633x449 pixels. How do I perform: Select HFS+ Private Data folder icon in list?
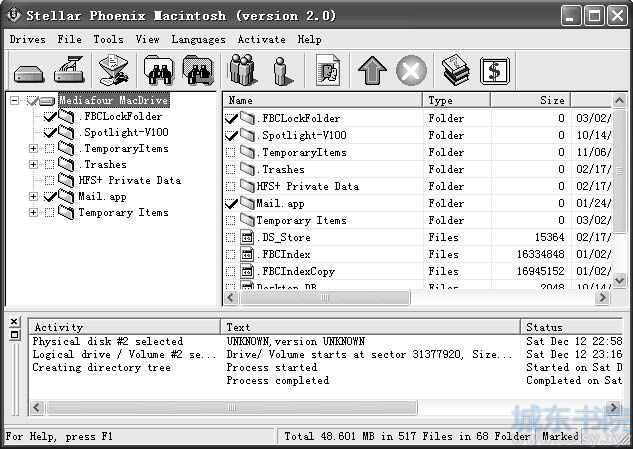(247, 186)
